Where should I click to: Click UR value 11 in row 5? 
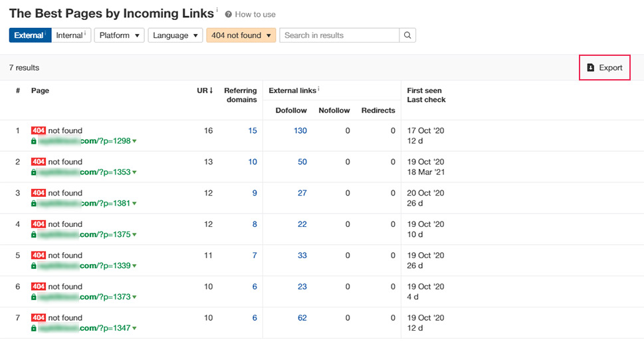tap(209, 256)
